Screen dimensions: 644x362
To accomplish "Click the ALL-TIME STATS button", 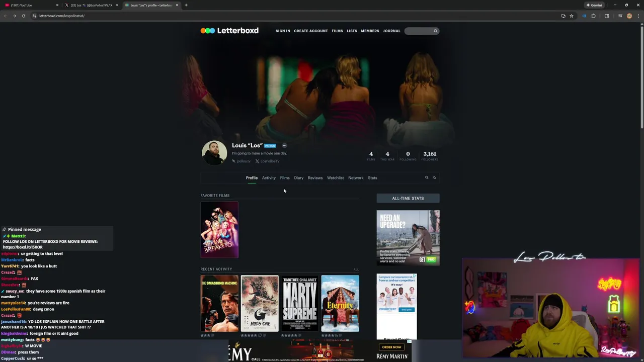I will coord(408,198).
